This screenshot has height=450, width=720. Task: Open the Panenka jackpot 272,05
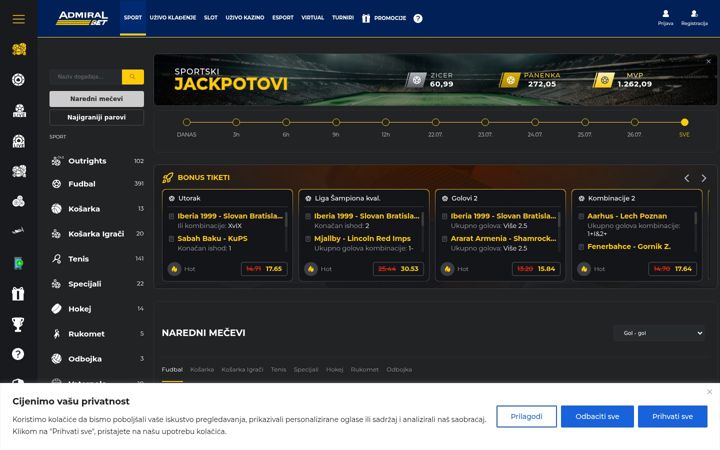coord(530,80)
